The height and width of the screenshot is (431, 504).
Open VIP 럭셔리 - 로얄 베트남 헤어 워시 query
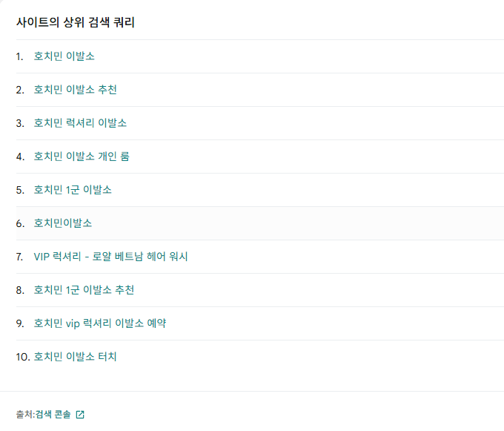111,257
